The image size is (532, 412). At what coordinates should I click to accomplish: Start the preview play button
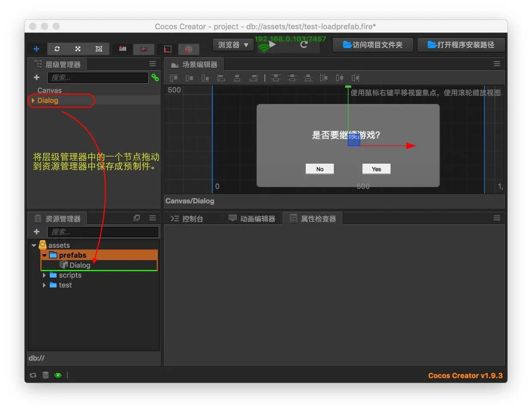[272, 45]
